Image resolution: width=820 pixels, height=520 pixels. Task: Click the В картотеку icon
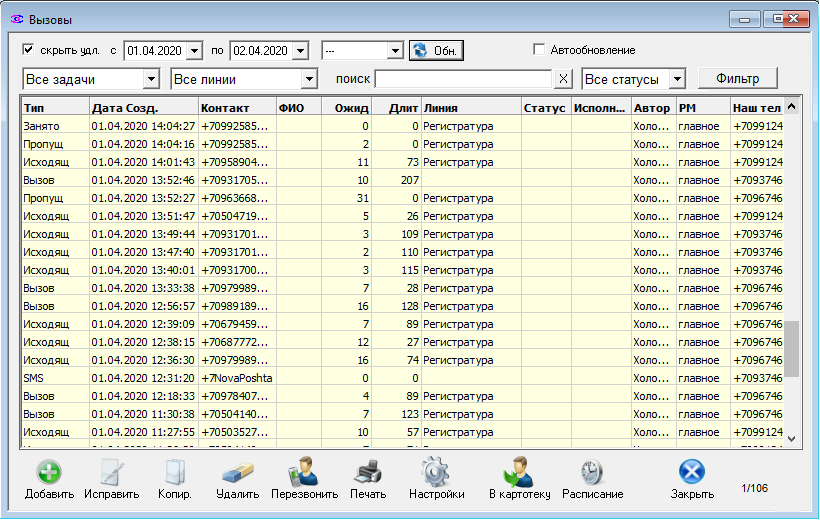point(519,472)
